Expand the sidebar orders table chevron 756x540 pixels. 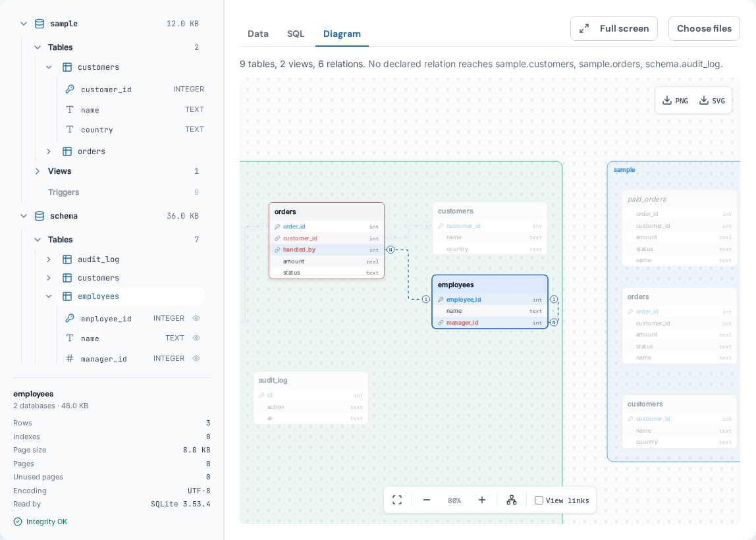[49, 151]
